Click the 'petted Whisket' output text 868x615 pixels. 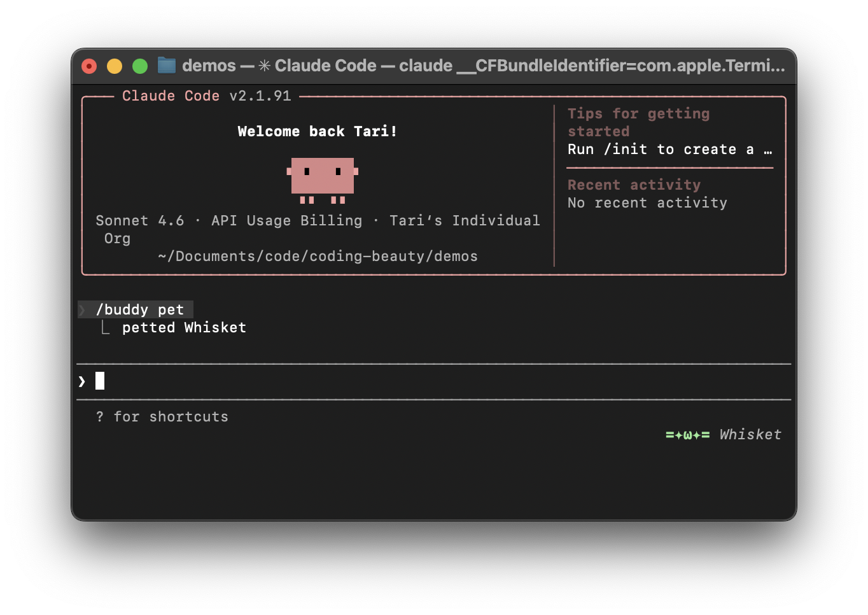184,328
